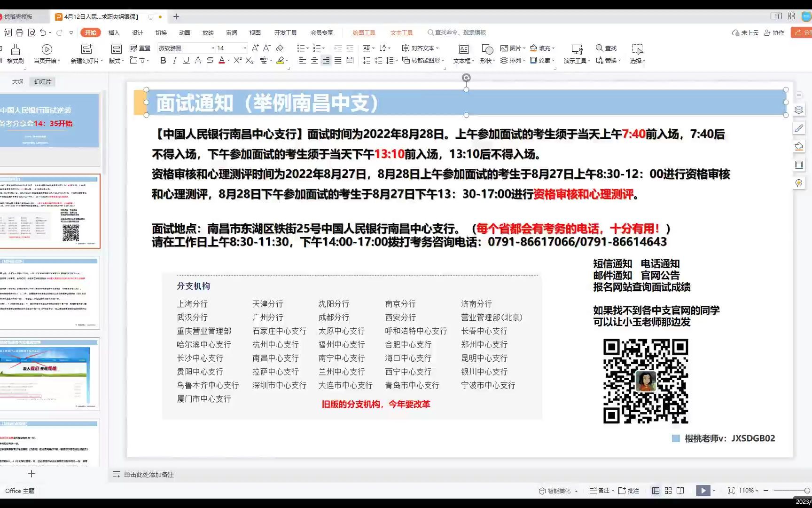Apply subscript formatting
The image size is (812, 508).
(x=250, y=60)
